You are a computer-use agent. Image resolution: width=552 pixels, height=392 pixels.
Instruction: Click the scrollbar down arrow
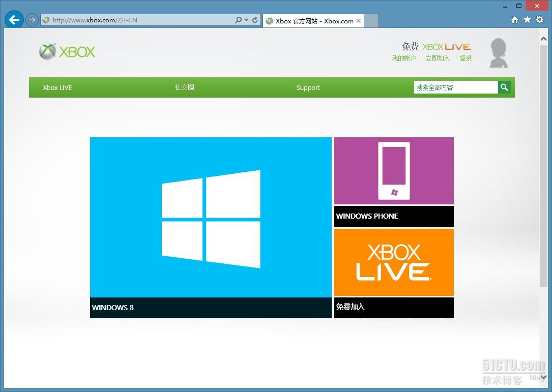click(543, 377)
